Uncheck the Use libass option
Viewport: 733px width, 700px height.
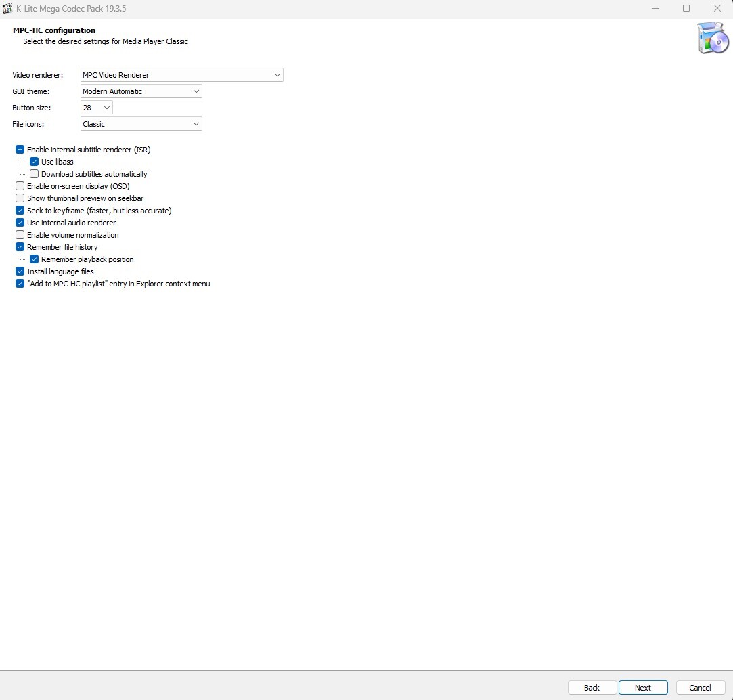(x=35, y=162)
